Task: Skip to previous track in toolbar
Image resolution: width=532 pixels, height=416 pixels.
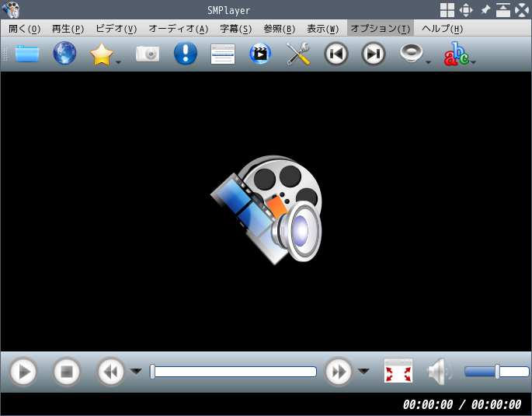Action: click(x=336, y=54)
